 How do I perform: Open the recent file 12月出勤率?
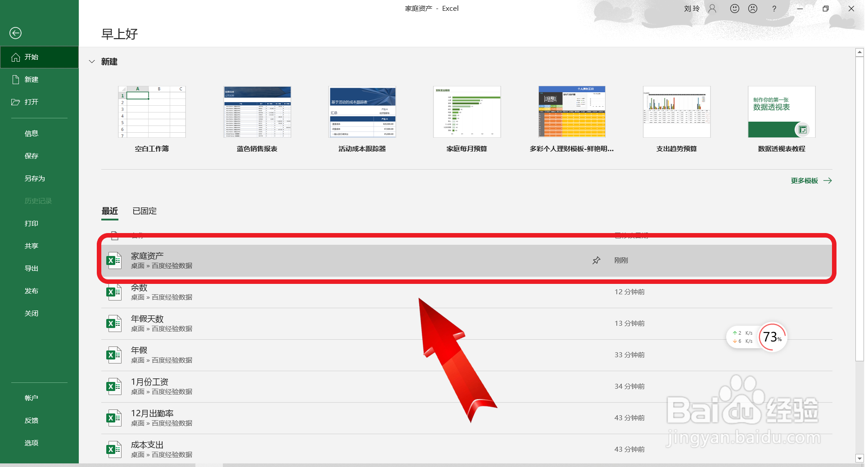coord(467,418)
